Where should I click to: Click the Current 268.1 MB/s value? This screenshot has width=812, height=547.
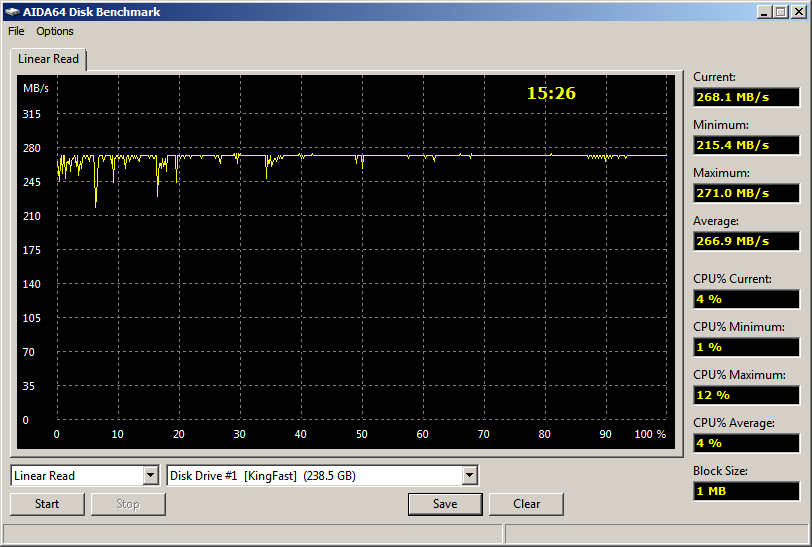(746, 97)
